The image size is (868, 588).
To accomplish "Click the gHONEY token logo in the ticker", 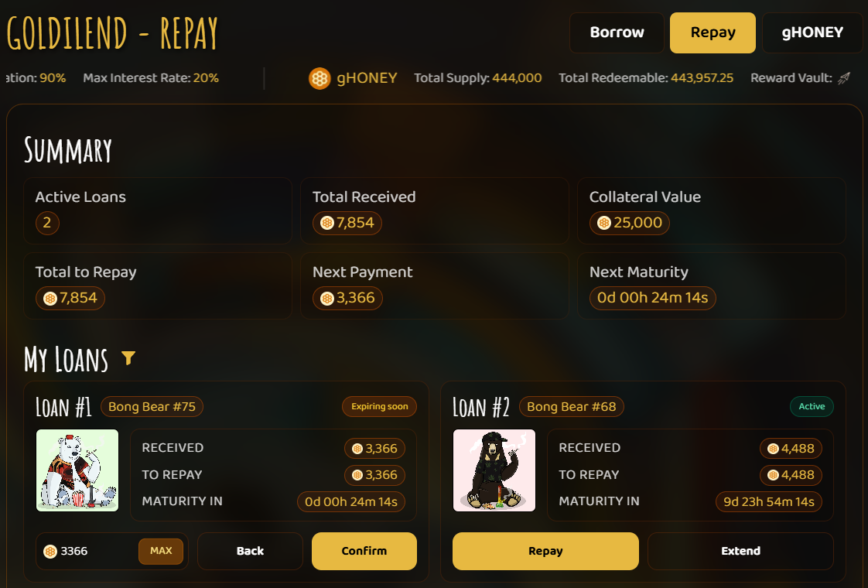I will pos(320,78).
